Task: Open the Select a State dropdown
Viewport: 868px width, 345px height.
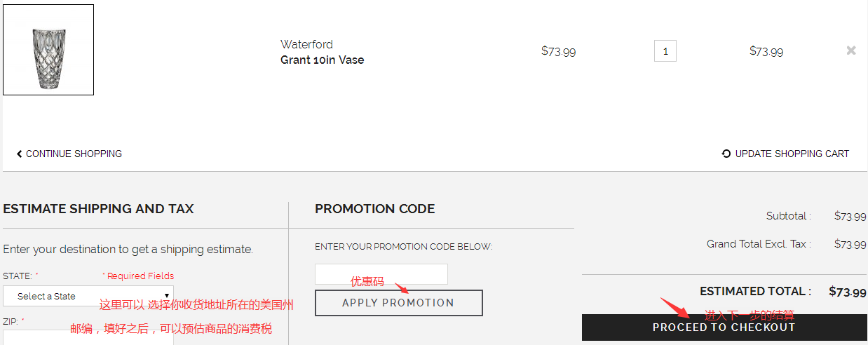Action: point(88,296)
